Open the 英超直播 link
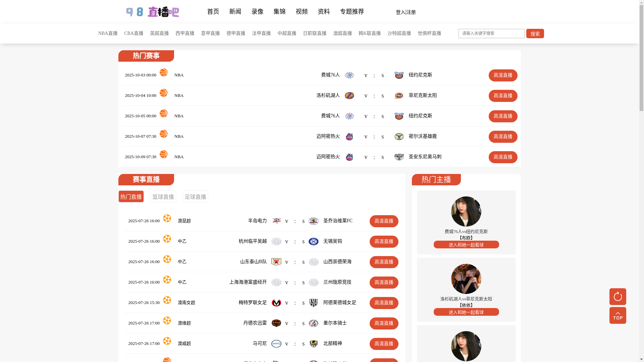The width and height of the screenshot is (644, 362). coord(159,34)
